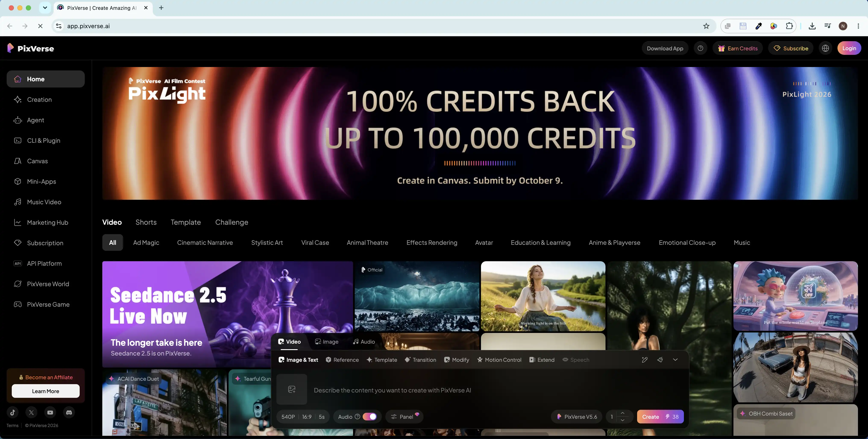Click the Subscribe button in header
Screen dimensions: 868x439
(790, 48)
